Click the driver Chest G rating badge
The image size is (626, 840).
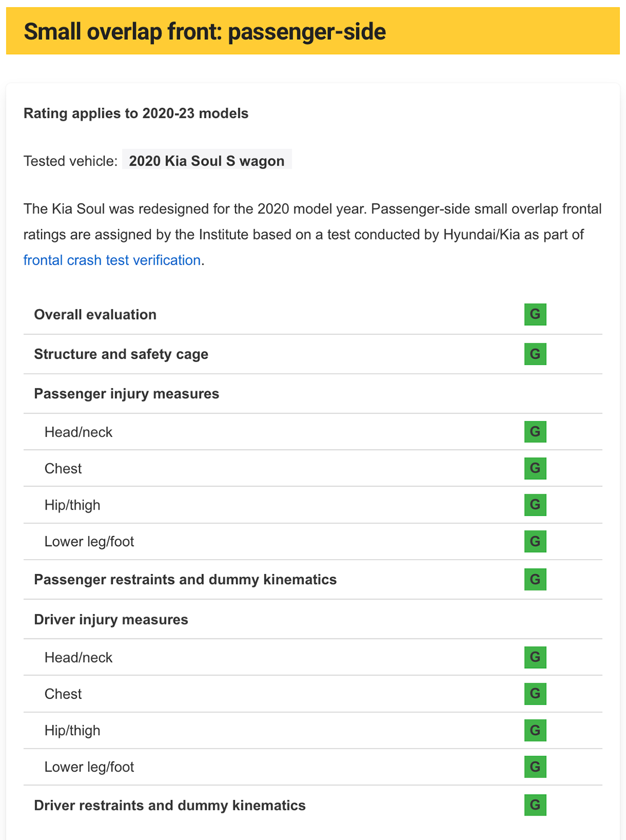pyautogui.click(x=535, y=694)
